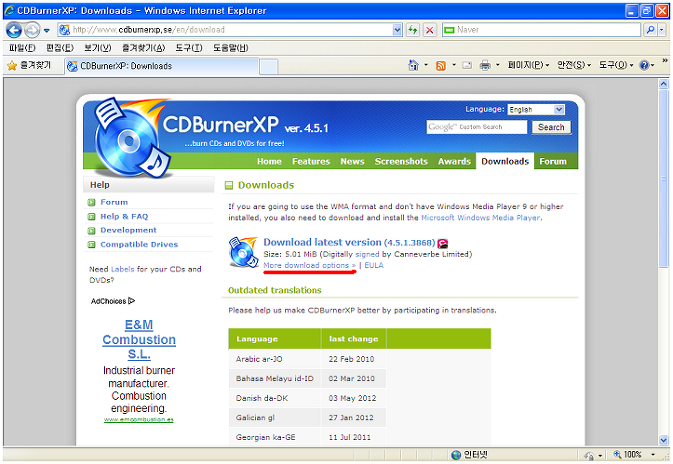
Task: Click the Microsoft Windows Media Player link
Action: (x=480, y=218)
